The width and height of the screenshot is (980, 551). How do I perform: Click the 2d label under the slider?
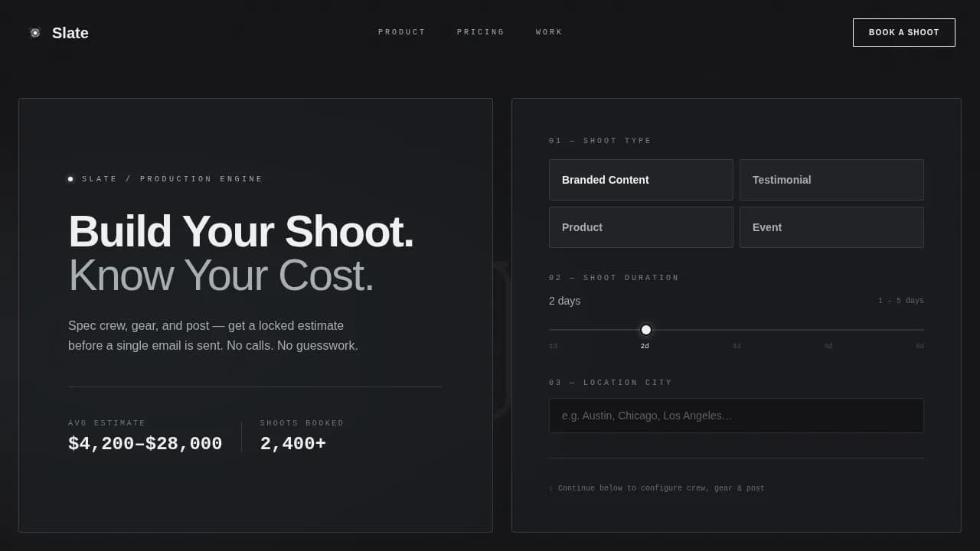tap(645, 346)
